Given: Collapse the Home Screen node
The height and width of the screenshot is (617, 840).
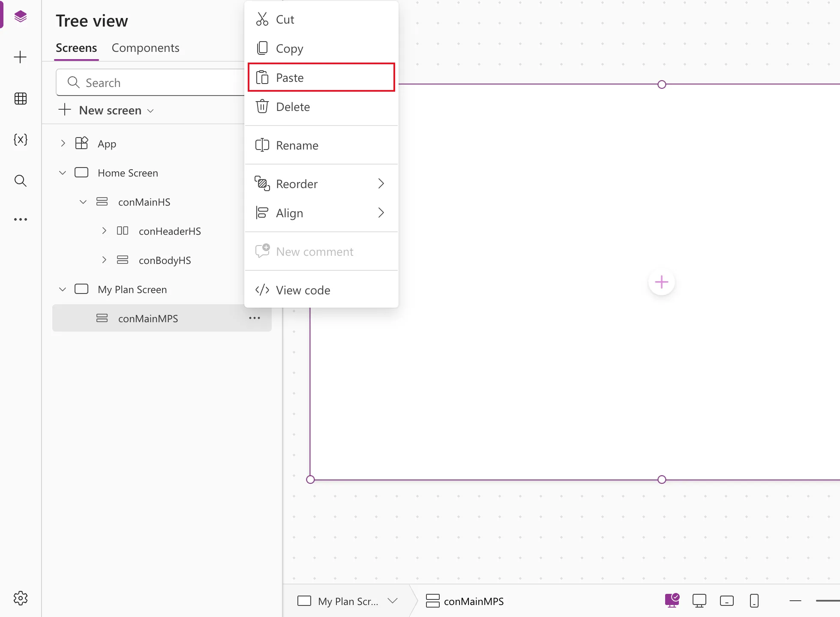Looking at the screenshot, I should (63, 173).
